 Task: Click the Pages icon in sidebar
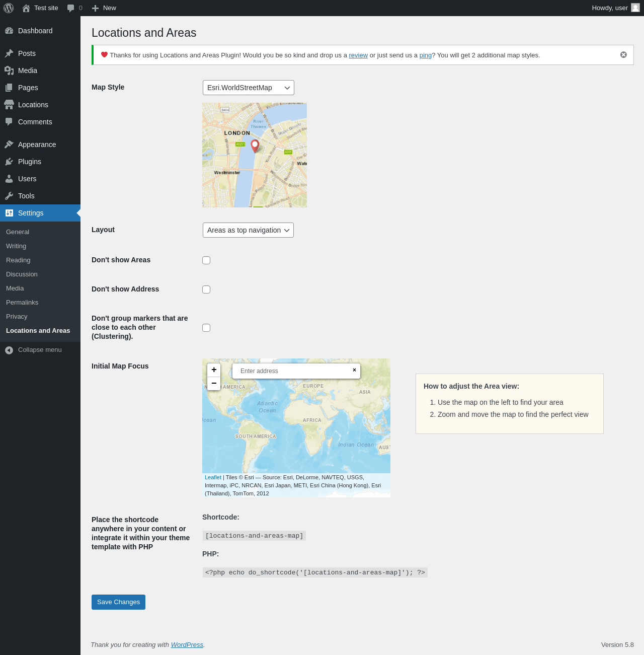(x=9, y=88)
